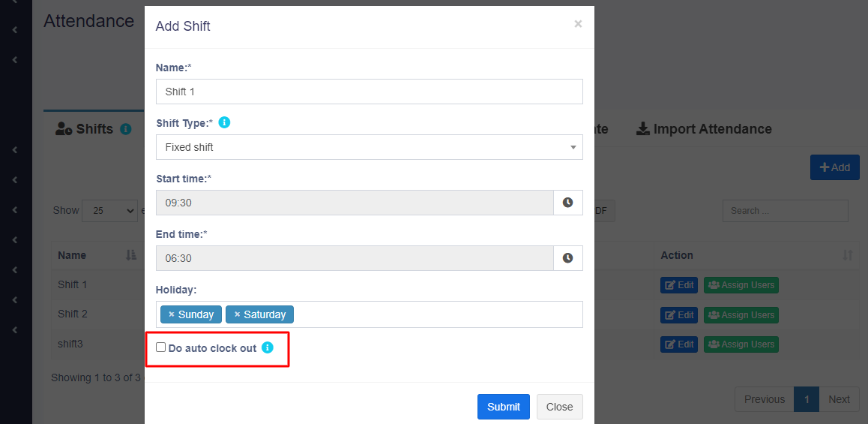The image size is (868, 424).
Task: Remove the Sunday holiday tag
Action: (x=172, y=314)
